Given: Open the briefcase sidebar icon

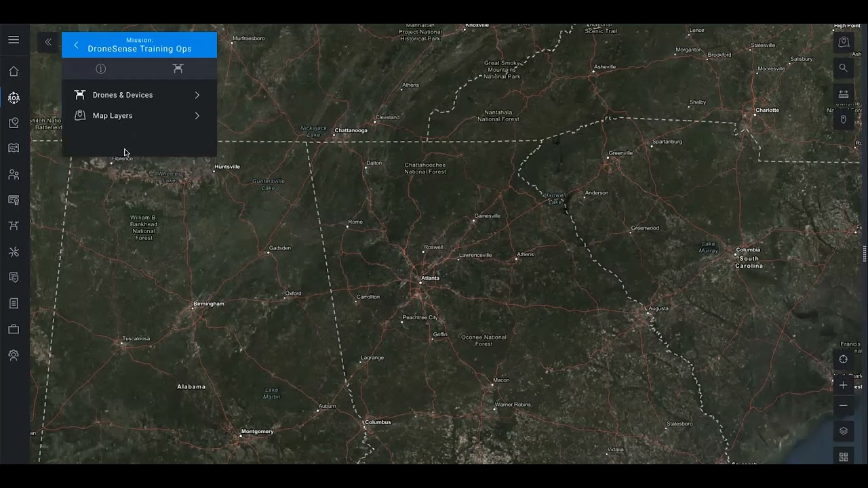Looking at the screenshot, I should tap(14, 329).
